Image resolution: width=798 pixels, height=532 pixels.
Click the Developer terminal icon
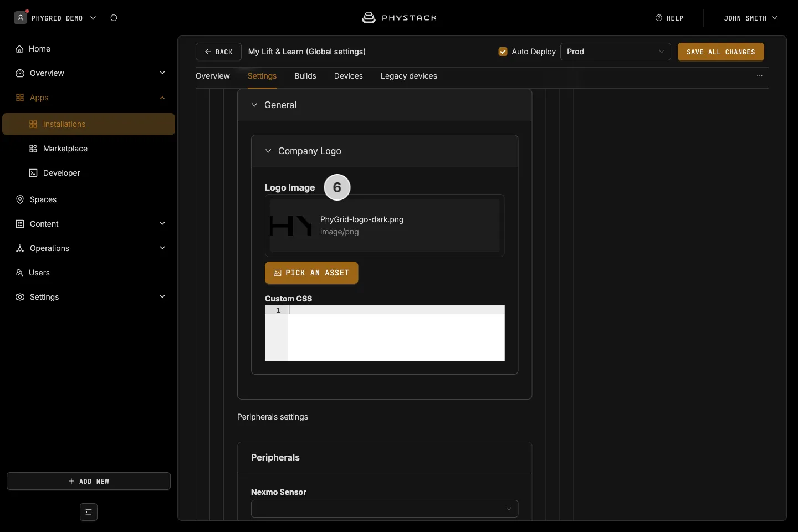[x=33, y=173]
